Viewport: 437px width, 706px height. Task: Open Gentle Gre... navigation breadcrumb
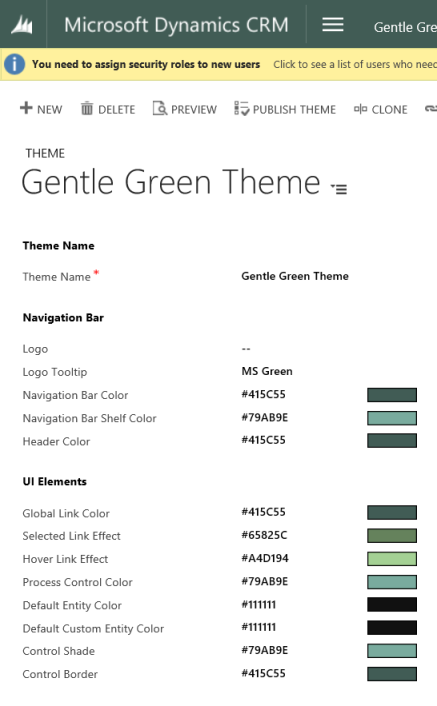coord(405,27)
